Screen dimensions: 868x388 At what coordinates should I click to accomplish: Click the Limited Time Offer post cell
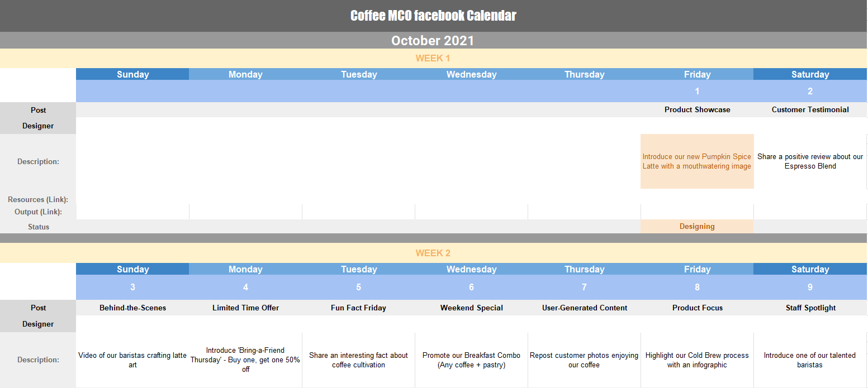[x=245, y=308]
